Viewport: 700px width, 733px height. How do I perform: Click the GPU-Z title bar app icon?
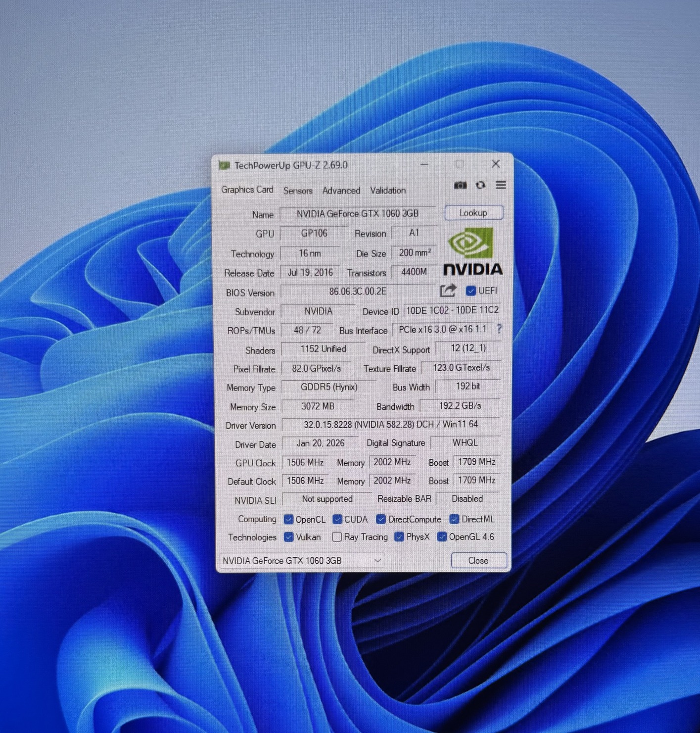click(x=225, y=165)
